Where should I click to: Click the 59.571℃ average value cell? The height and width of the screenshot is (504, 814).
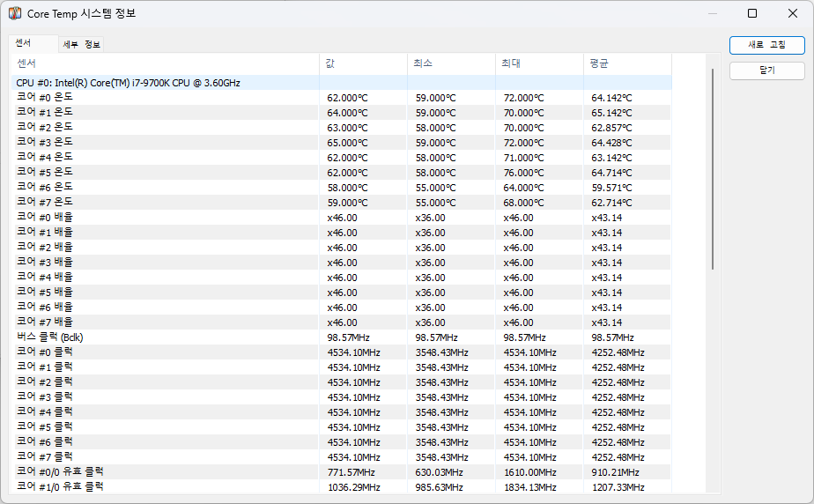pyautogui.click(x=611, y=188)
